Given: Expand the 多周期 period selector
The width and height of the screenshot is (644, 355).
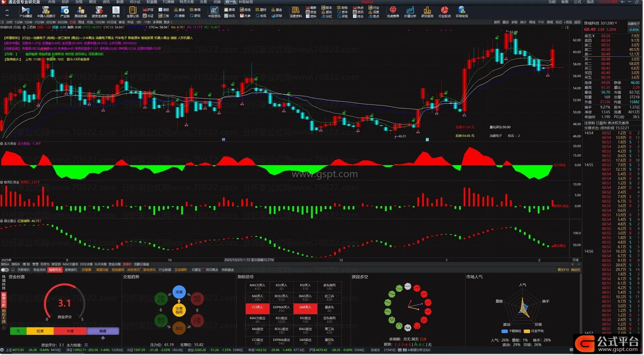Looking at the screenshot, I should click(x=157, y=22).
